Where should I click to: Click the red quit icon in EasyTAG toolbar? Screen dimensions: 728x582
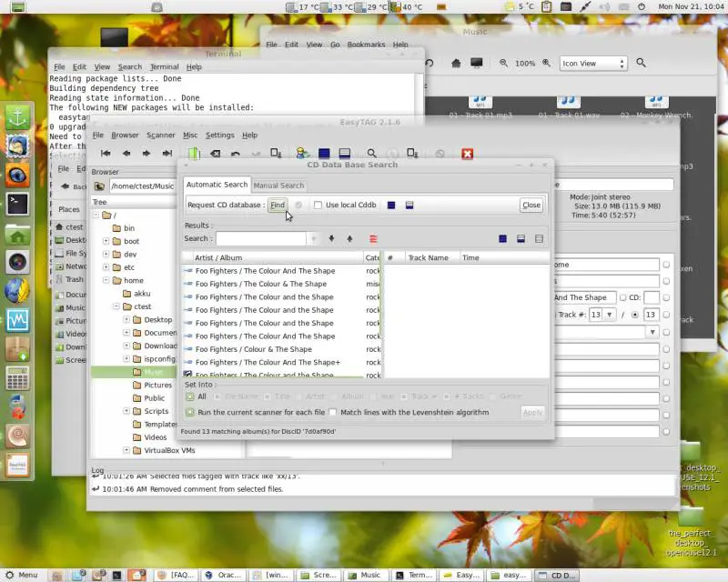click(x=468, y=154)
